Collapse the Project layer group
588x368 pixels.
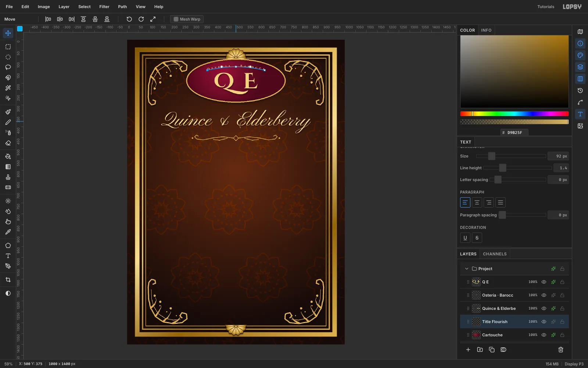click(x=467, y=269)
